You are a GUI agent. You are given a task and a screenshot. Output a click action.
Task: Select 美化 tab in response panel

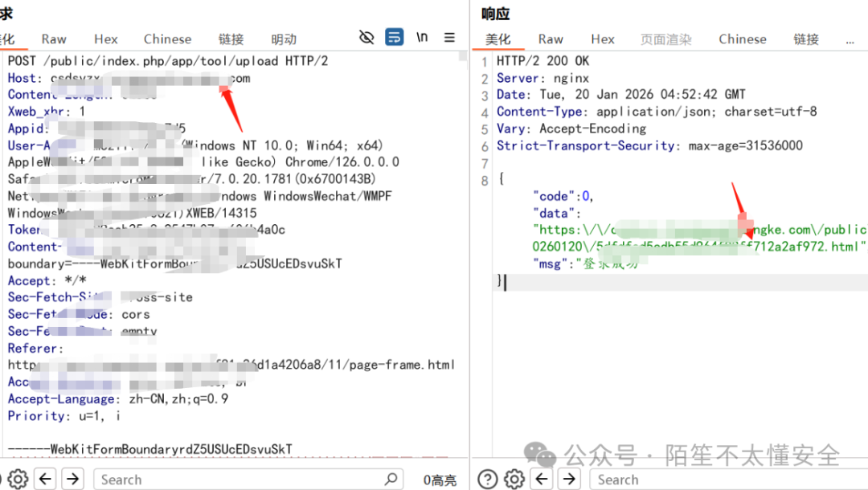coord(497,39)
